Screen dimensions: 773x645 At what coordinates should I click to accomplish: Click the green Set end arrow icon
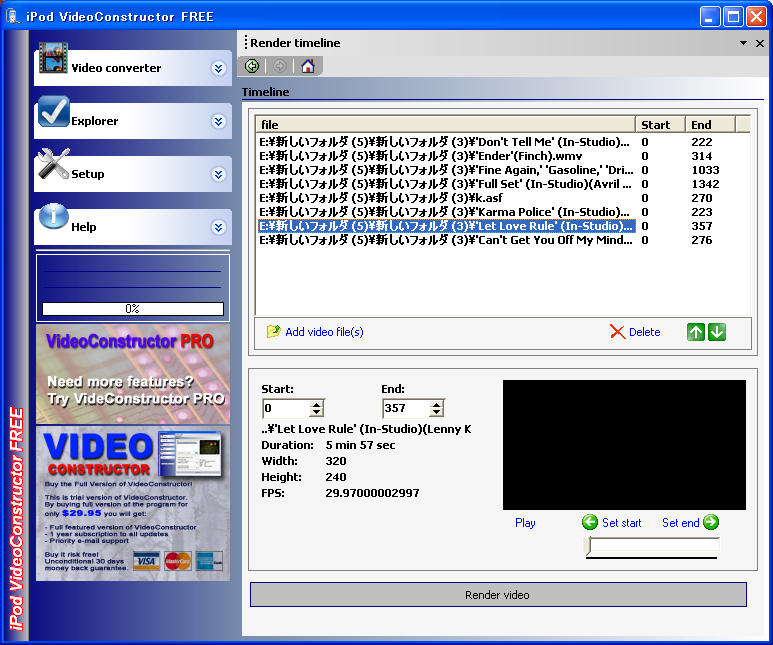tap(711, 522)
